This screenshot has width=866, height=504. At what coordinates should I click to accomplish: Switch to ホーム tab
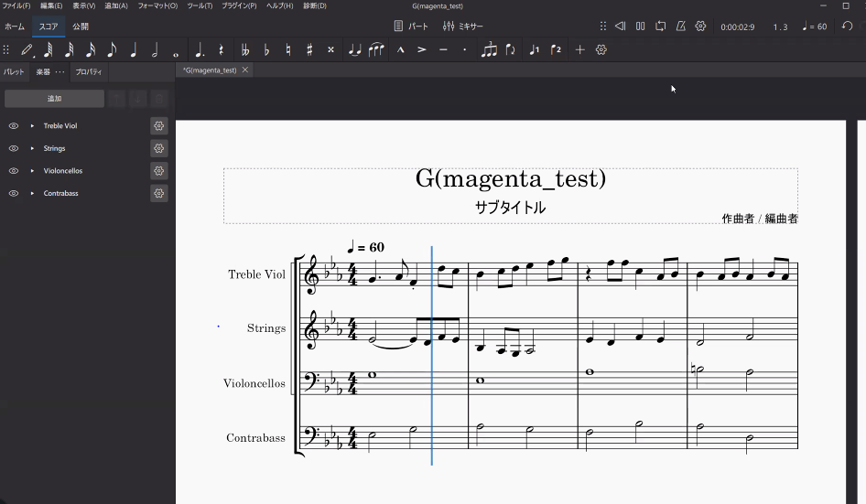point(15,27)
